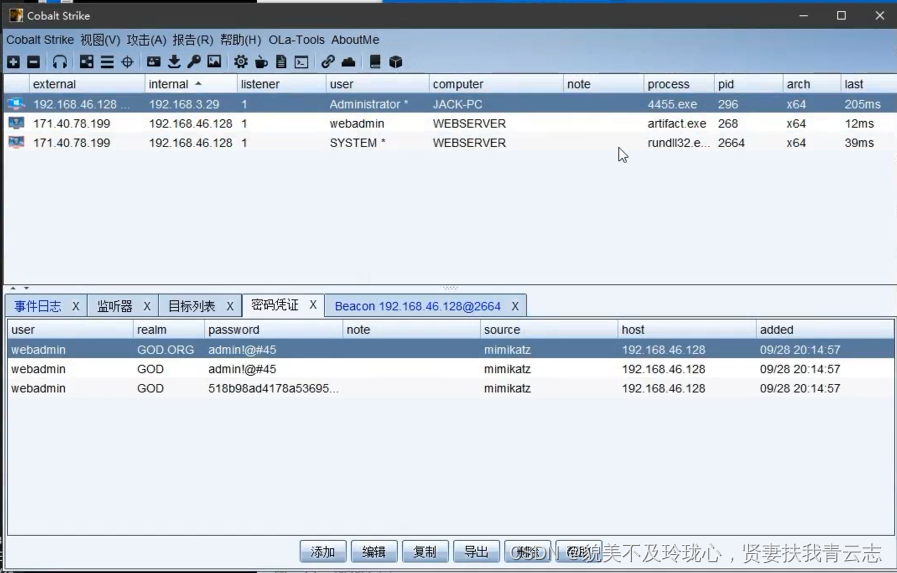897x573 pixels.
Task: Open the 攻击(A) menu
Action: 146,40
